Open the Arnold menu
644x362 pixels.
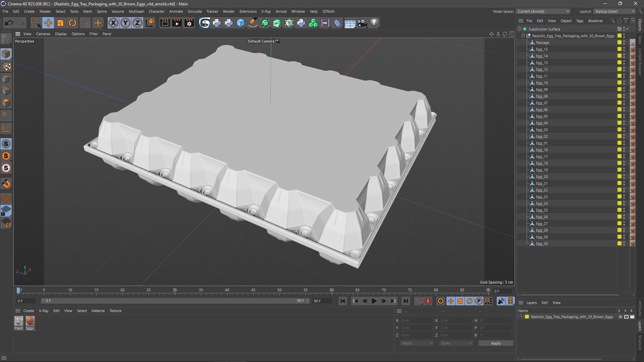click(281, 11)
